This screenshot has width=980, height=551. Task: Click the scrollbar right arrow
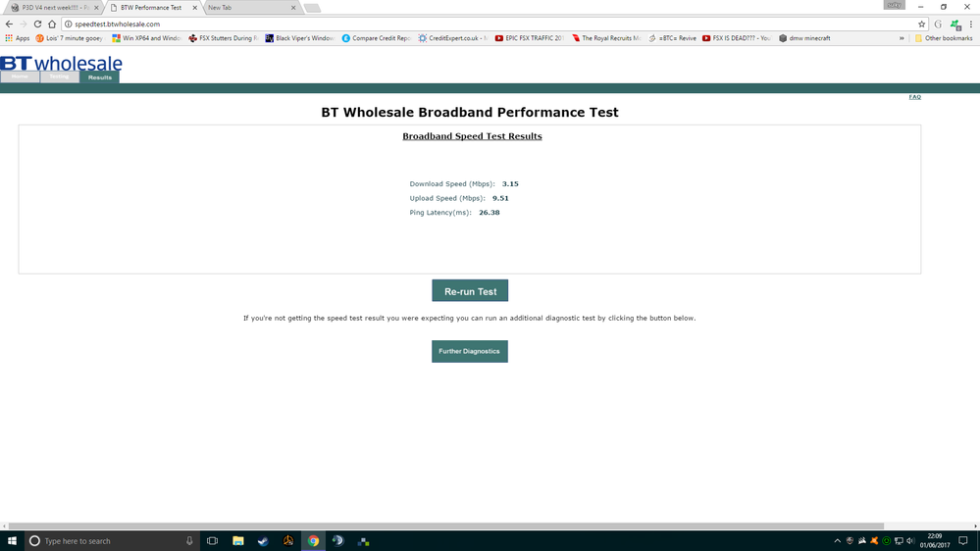[x=976, y=526]
